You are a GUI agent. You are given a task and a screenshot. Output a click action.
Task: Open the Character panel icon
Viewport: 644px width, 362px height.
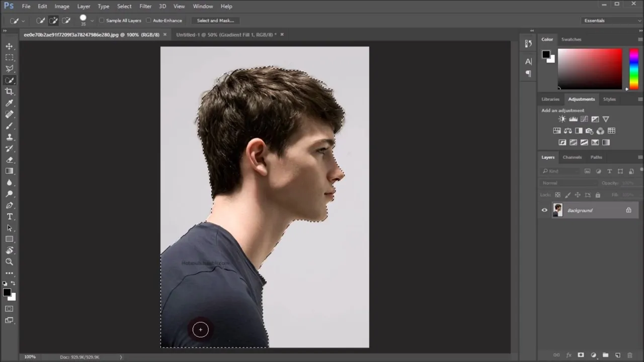(x=528, y=61)
